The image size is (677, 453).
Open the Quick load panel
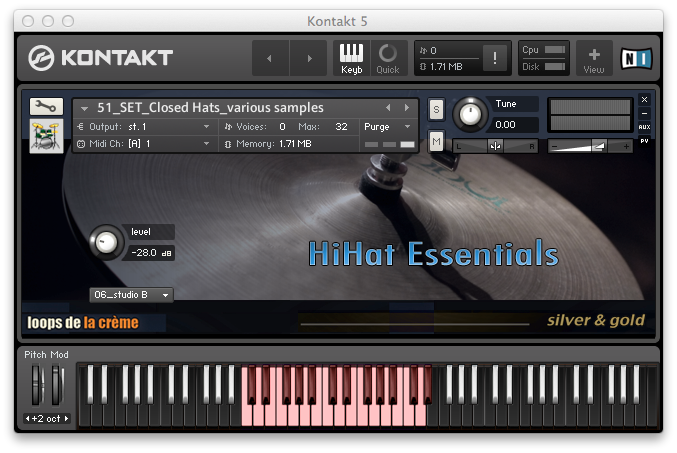click(388, 58)
